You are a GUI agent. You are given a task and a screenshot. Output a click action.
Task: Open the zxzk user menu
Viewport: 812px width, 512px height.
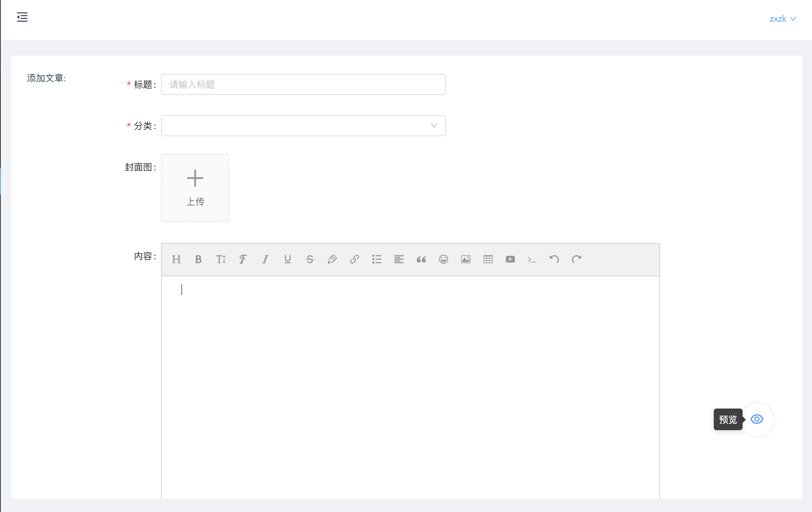tap(782, 19)
